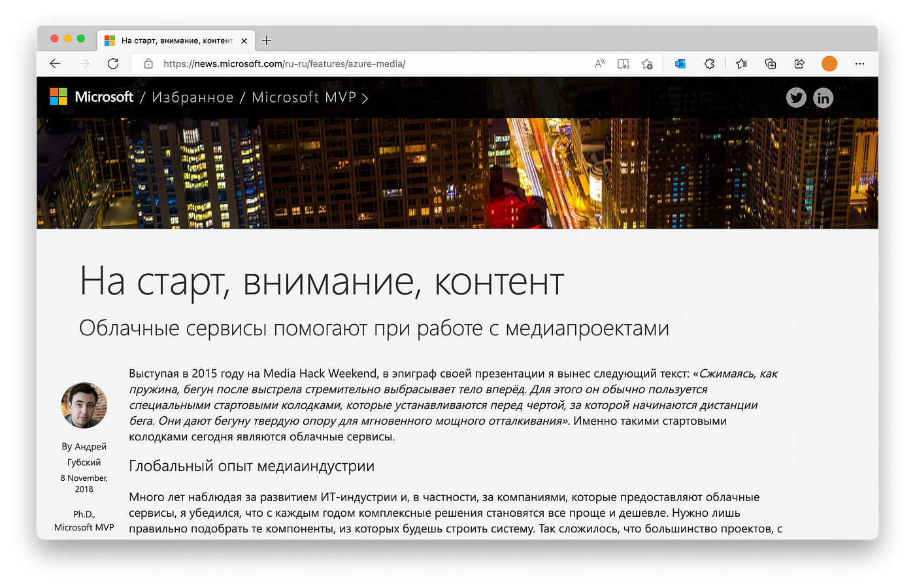
Task: Open Collections panel
Action: tap(771, 63)
